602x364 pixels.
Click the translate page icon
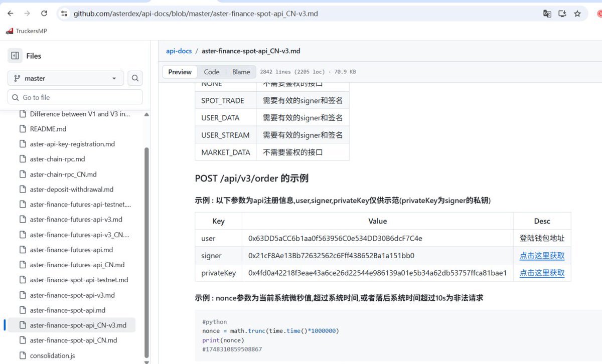[547, 14]
